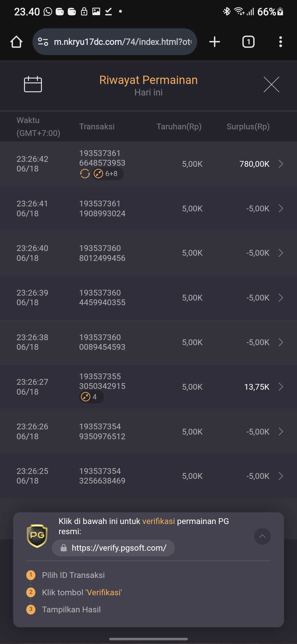Viewport: 297px width, 644px height.
Task: Expand details of the 780,00K row
Action: click(x=281, y=164)
